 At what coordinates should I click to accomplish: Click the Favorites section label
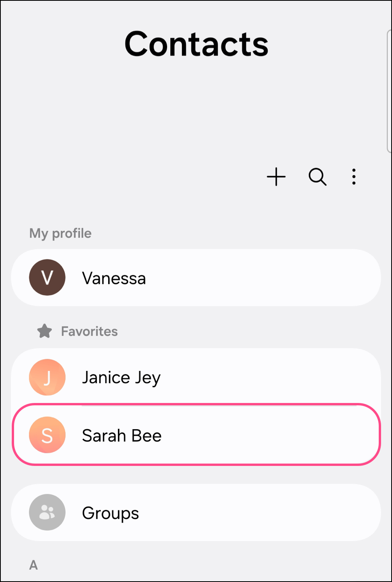click(89, 331)
